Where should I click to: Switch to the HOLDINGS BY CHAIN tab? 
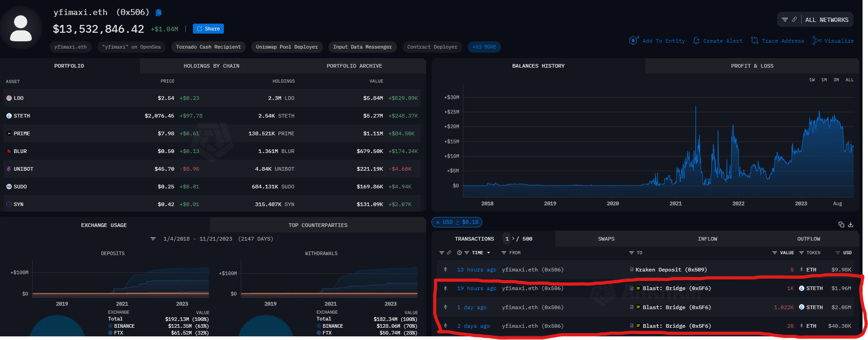tap(211, 66)
